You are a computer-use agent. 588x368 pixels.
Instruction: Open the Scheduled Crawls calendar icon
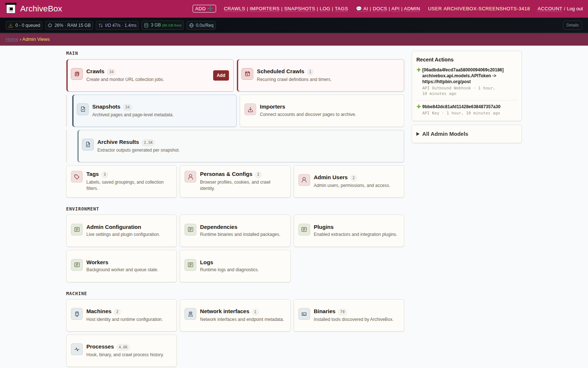click(x=247, y=74)
